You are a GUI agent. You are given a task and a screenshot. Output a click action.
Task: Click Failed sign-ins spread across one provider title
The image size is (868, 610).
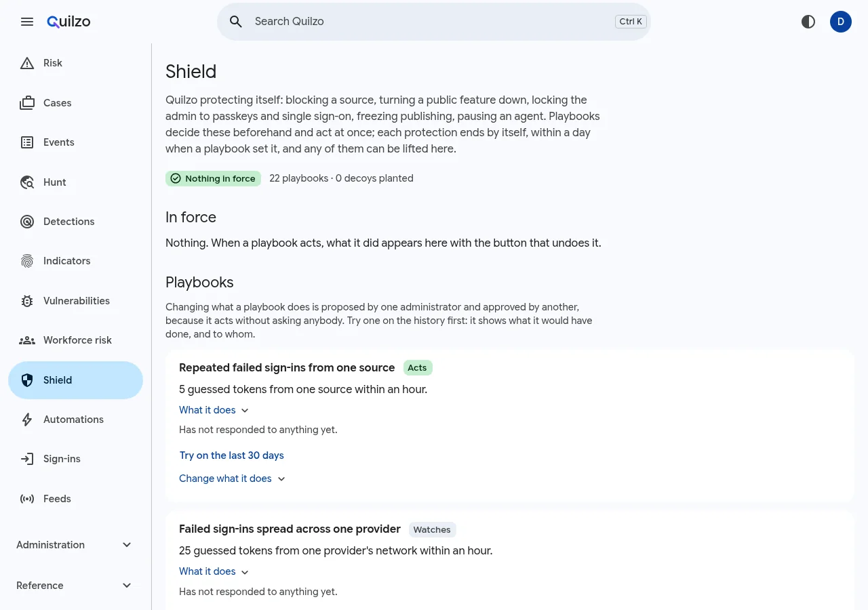tap(290, 529)
